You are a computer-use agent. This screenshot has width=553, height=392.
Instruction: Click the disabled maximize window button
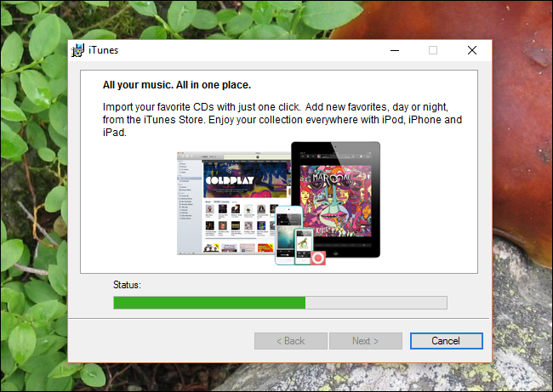(x=433, y=50)
